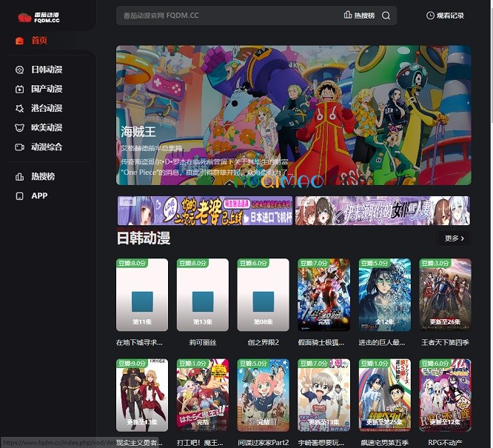Click the 更多 button for 日韩动漫

(455, 238)
